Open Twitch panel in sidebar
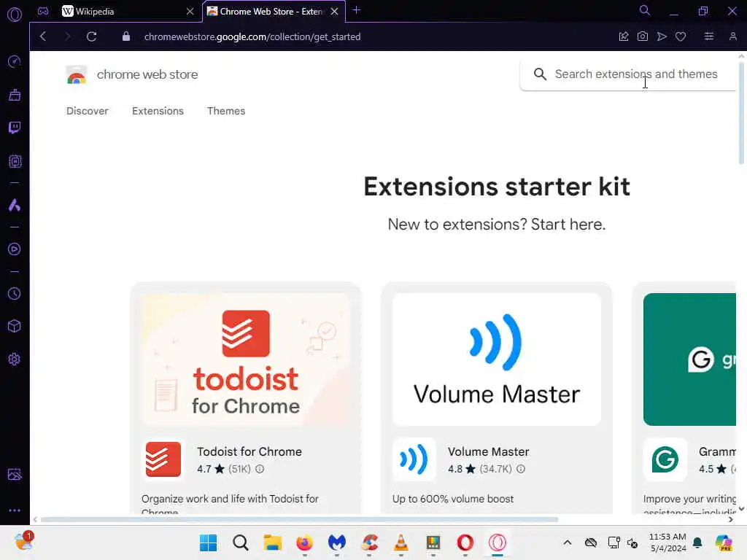The image size is (747, 560). point(15,128)
